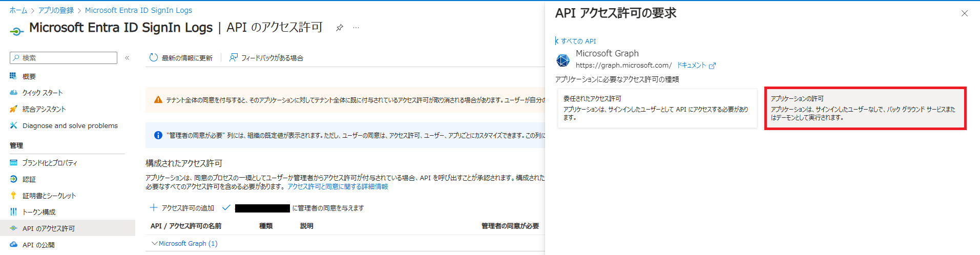The width and height of the screenshot is (980, 255).
Task: Click 説明 column header
Action: point(307,226)
